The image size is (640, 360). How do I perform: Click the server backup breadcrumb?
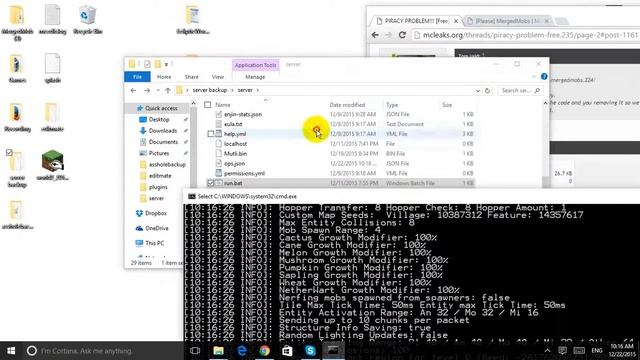click(x=209, y=90)
